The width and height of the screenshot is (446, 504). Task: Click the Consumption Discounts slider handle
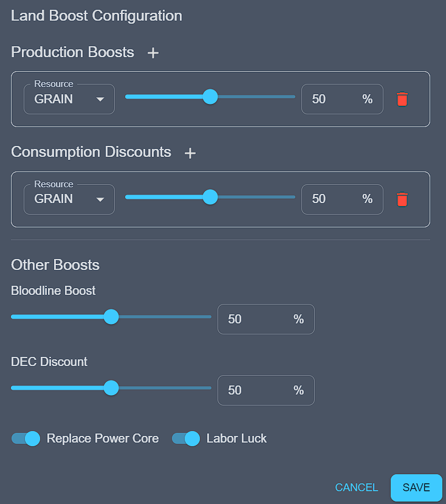[x=210, y=197]
